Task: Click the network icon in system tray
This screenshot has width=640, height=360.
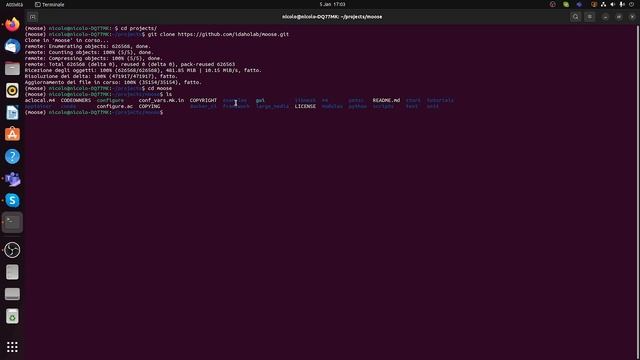Action: tap(603, 4)
